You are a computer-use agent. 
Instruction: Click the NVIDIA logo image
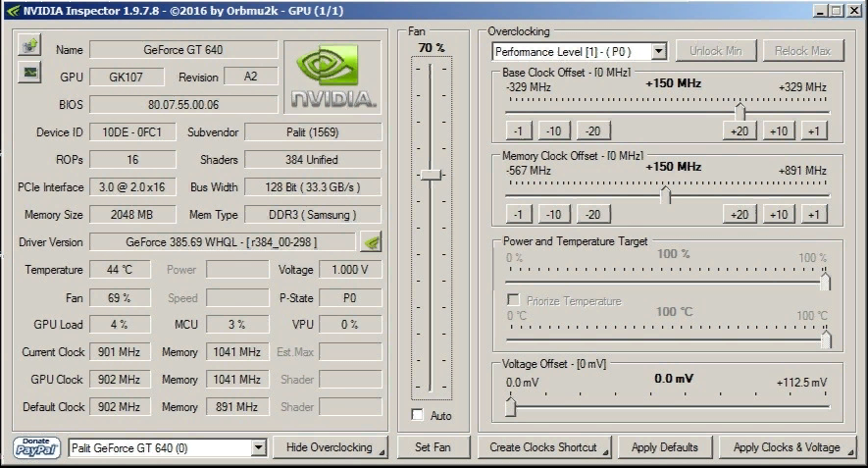click(332, 77)
